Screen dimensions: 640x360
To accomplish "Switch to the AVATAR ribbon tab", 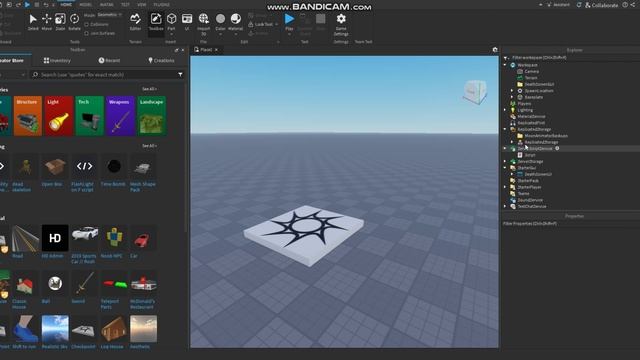I will click(x=107, y=4).
